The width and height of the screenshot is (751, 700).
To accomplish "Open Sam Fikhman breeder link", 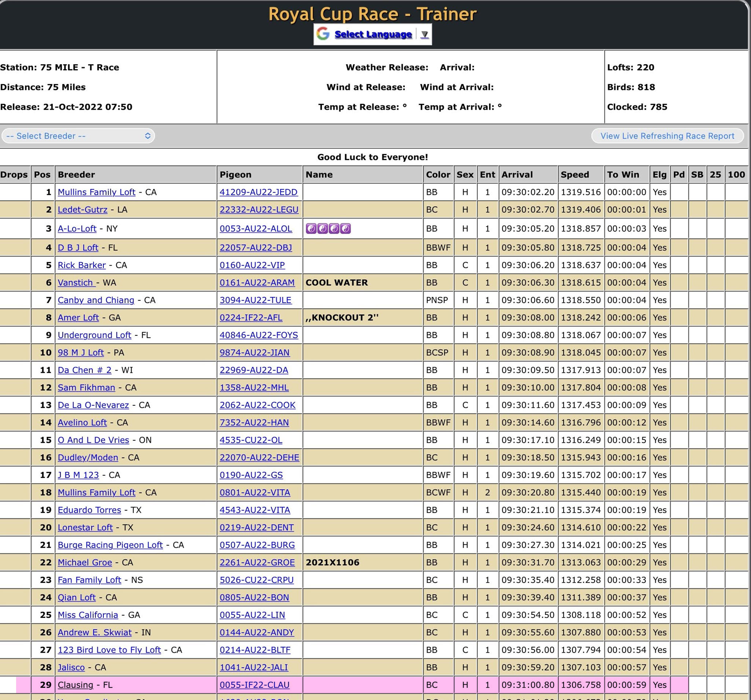I will click(x=87, y=387).
